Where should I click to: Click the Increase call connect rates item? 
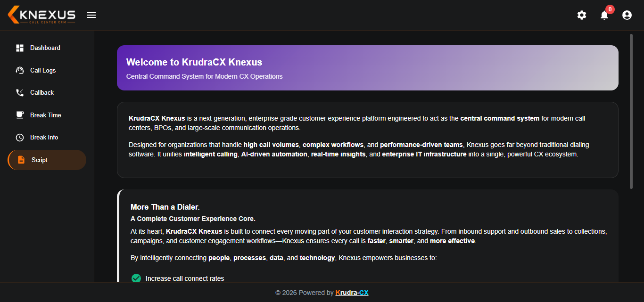(185, 278)
